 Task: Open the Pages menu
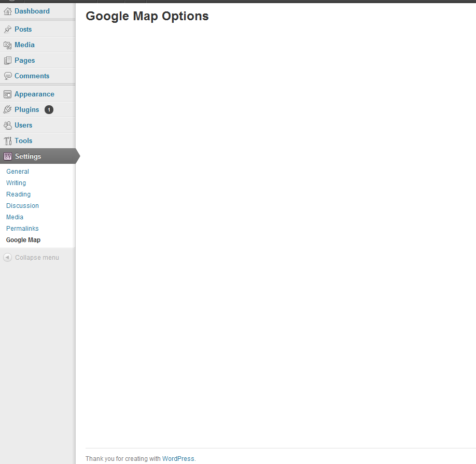point(24,60)
